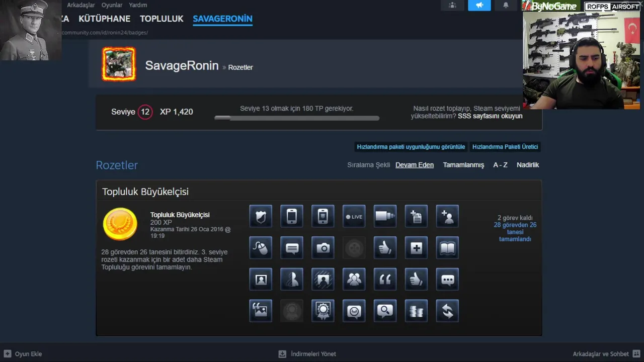Click the Rozetler breadcrumb link
Viewport: 644px width, 362px height.
[x=240, y=67]
